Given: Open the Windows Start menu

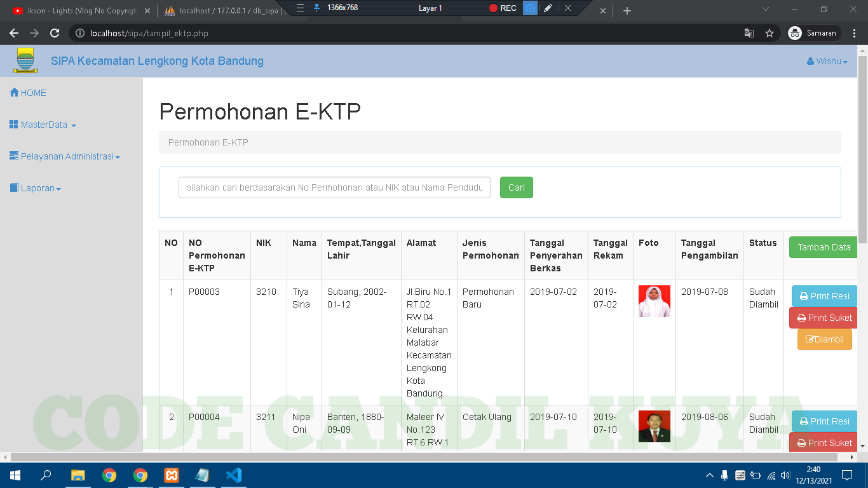Looking at the screenshot, I should [x=15, y=475].
